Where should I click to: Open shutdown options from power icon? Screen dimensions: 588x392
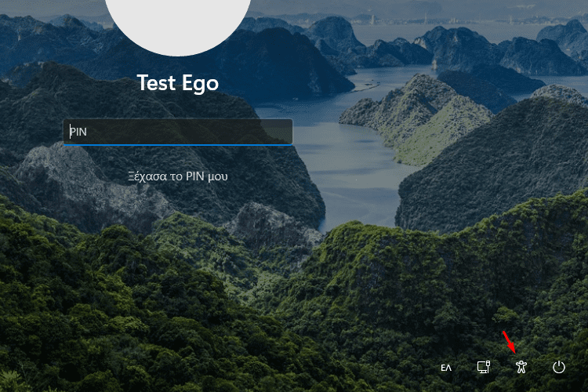[559, 367]
